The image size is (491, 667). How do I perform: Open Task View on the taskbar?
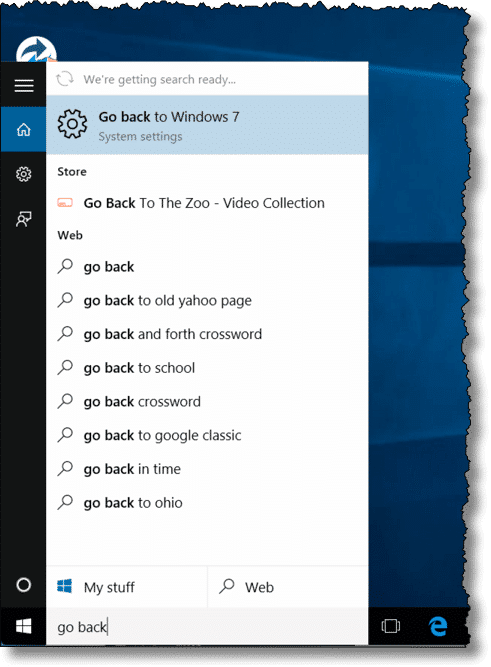[x=391, y=626]
